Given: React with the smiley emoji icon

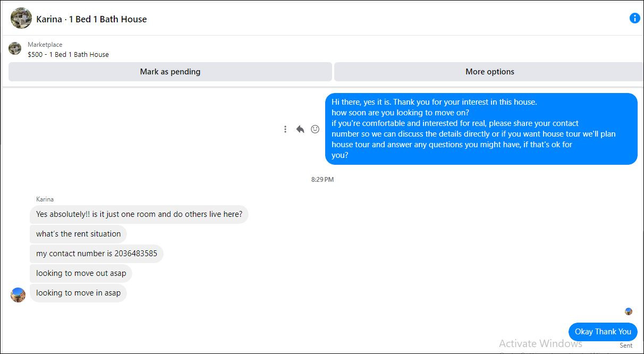Looking at the screenshot, I should click(x=315, y=129).
